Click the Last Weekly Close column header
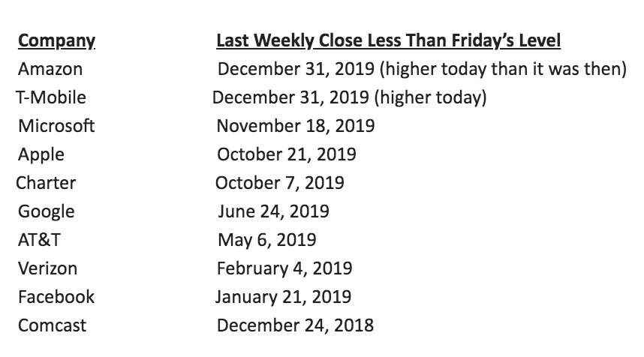 [x=389, y=41]
